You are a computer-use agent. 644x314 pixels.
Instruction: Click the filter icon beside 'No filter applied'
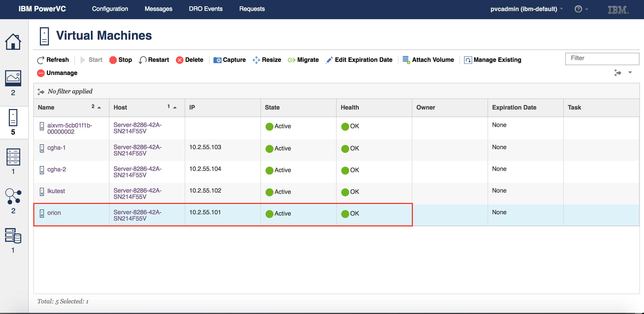pyautogui.click(x=41, y=91)
